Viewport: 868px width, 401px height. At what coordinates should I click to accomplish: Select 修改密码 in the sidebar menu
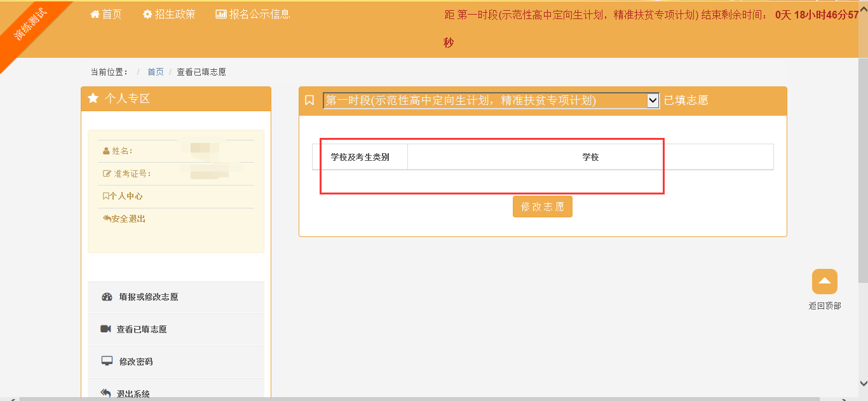pos(135,362)
